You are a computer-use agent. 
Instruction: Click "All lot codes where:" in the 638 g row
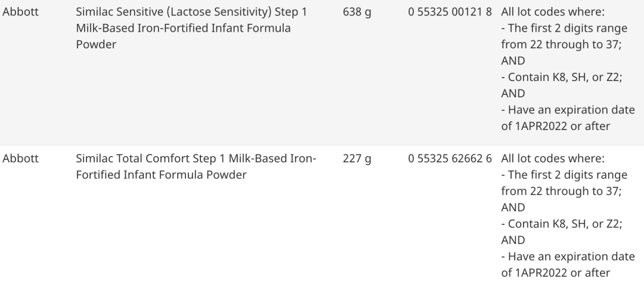(x=553, y=13)
